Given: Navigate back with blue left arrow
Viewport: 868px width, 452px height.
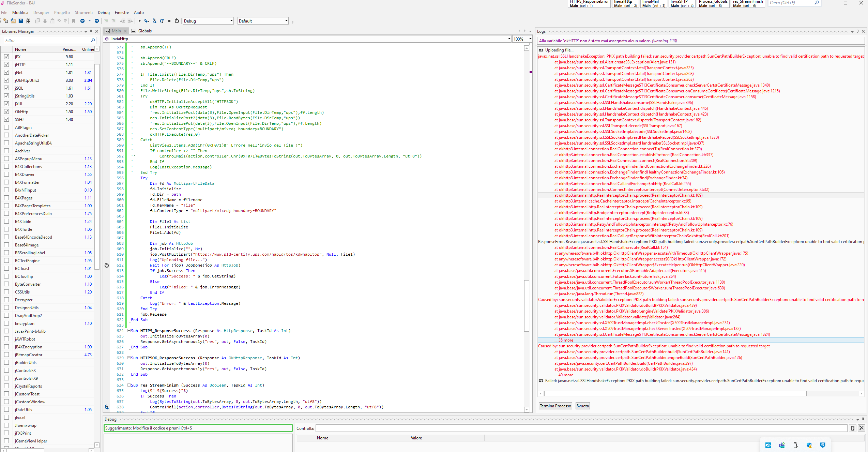Looking at the screenshot, I should click(x=82, y=21).
